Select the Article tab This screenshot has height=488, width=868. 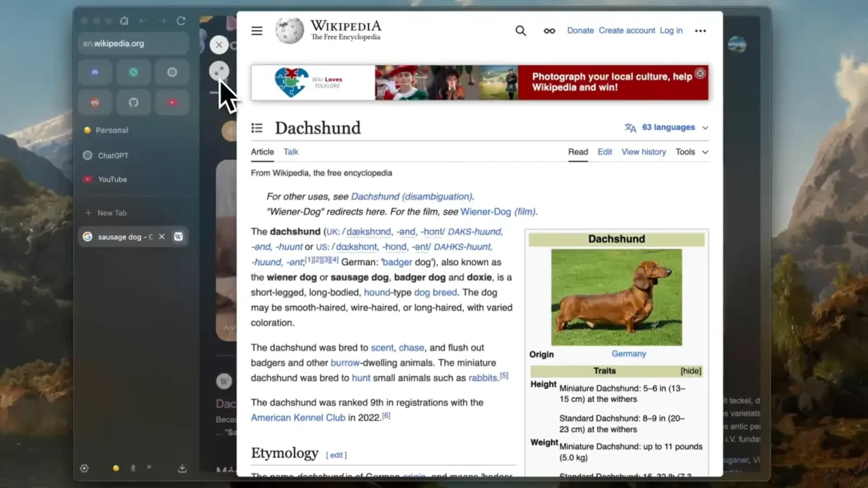tap(263, 152)
